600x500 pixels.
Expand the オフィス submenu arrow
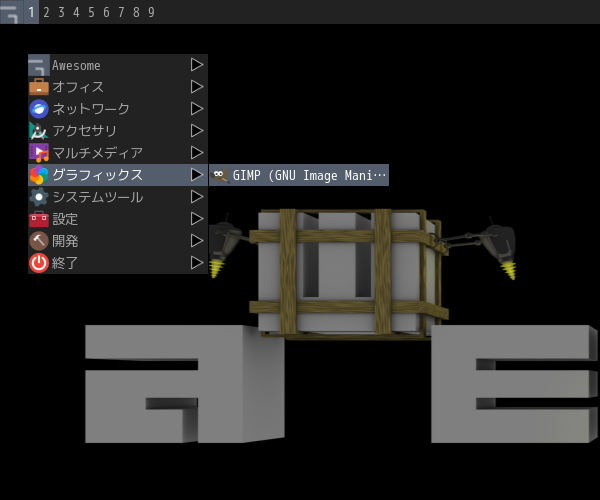point(197,87)
